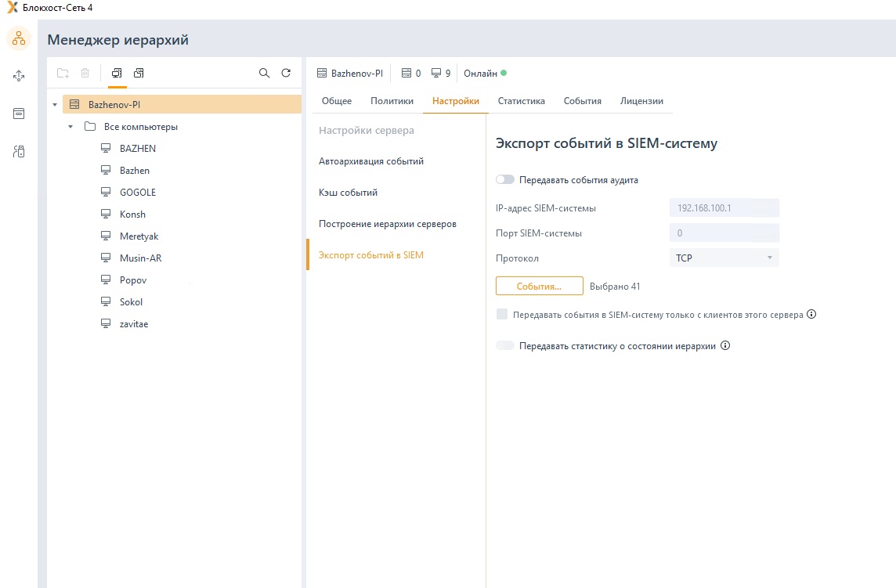The width and height of the screenshot is (896, 588).
Task: Open 'Автоархивация событий' settings section
Action: [371, 161]
